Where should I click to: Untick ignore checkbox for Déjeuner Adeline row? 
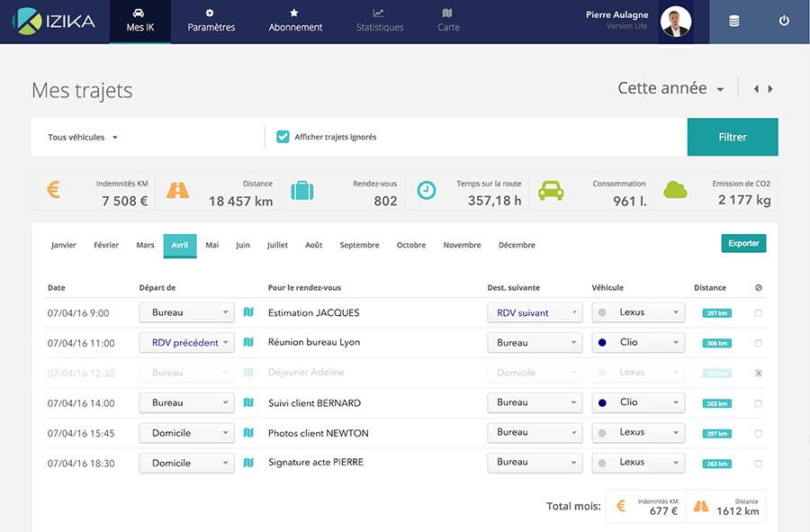pos(758,373)
